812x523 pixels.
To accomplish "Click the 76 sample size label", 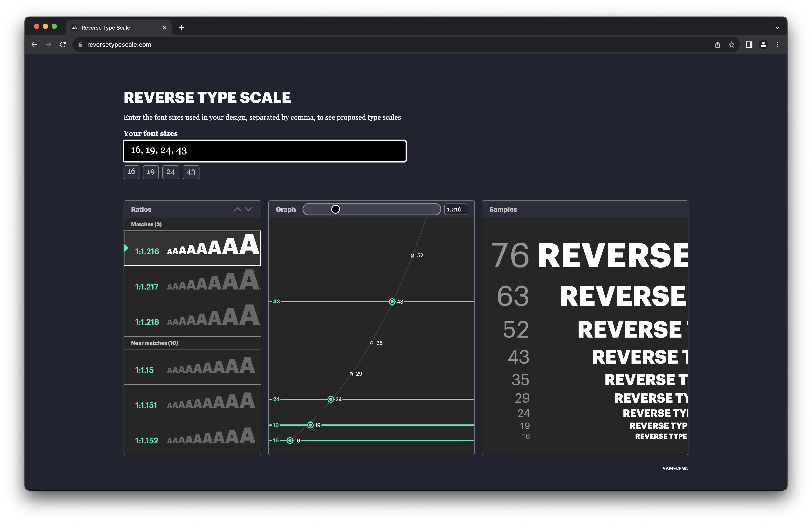I will 510,255.
